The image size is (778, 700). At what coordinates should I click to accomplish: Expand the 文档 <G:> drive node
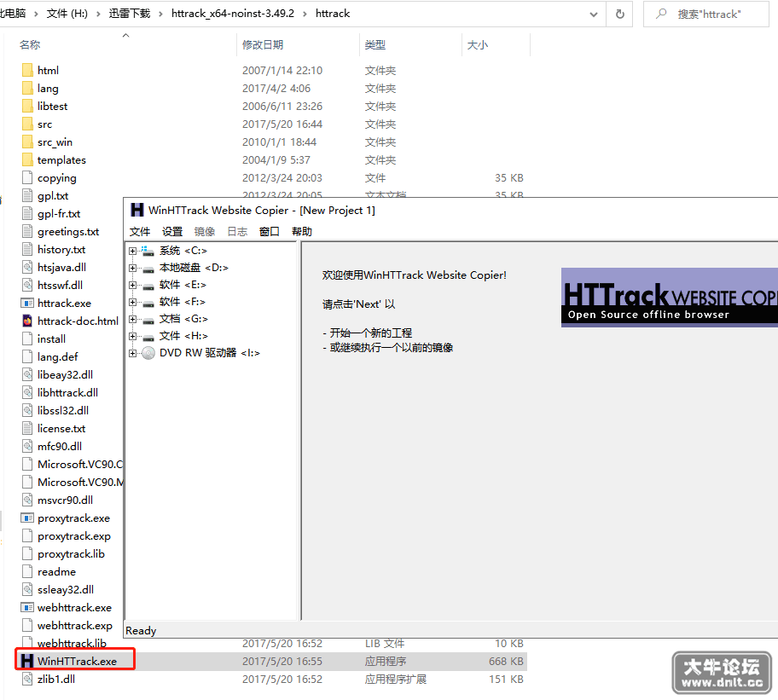[x=132, y=319]
